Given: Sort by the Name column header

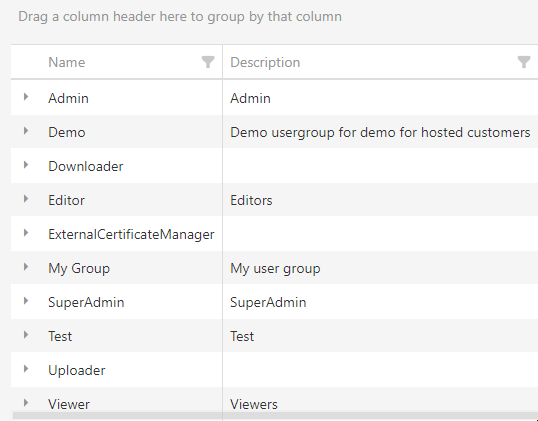Looking at the screenshot, I should point(67,62).
